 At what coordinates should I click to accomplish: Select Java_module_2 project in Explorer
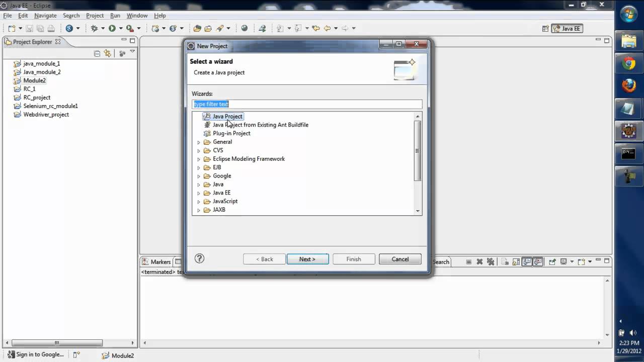(42, 72)
